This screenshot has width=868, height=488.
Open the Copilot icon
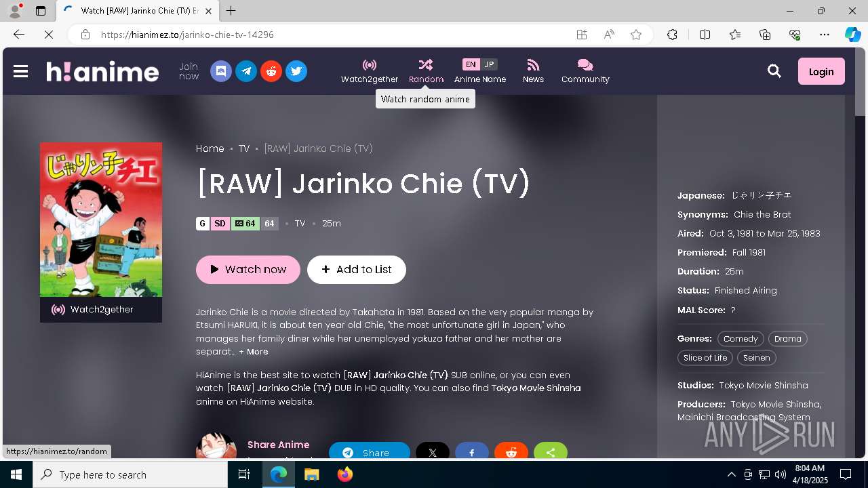coord(852,35)
